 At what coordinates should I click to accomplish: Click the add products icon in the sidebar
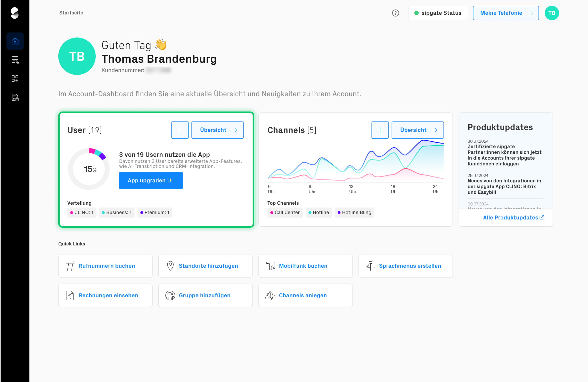pos(15,79)
